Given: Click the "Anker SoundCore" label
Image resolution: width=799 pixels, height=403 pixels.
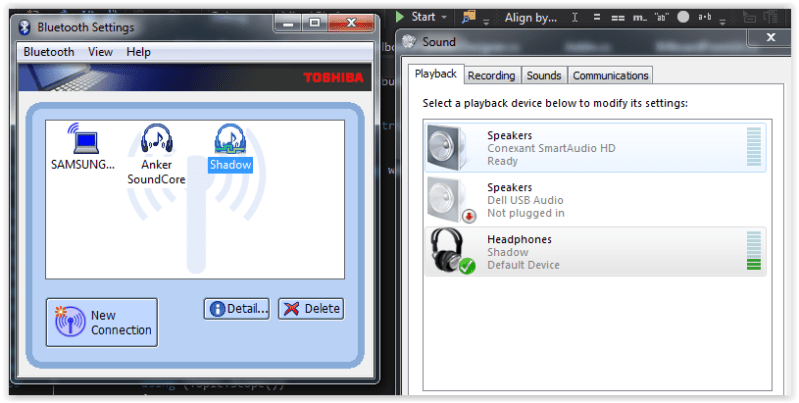Looking at the screenshot, I should click(x=156, y=172).
